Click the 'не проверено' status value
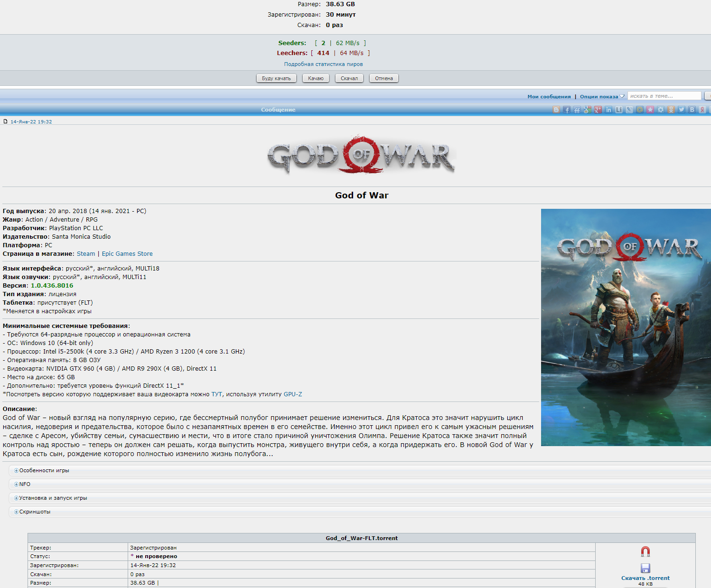The image size is (711, 588). pos(156,556)
